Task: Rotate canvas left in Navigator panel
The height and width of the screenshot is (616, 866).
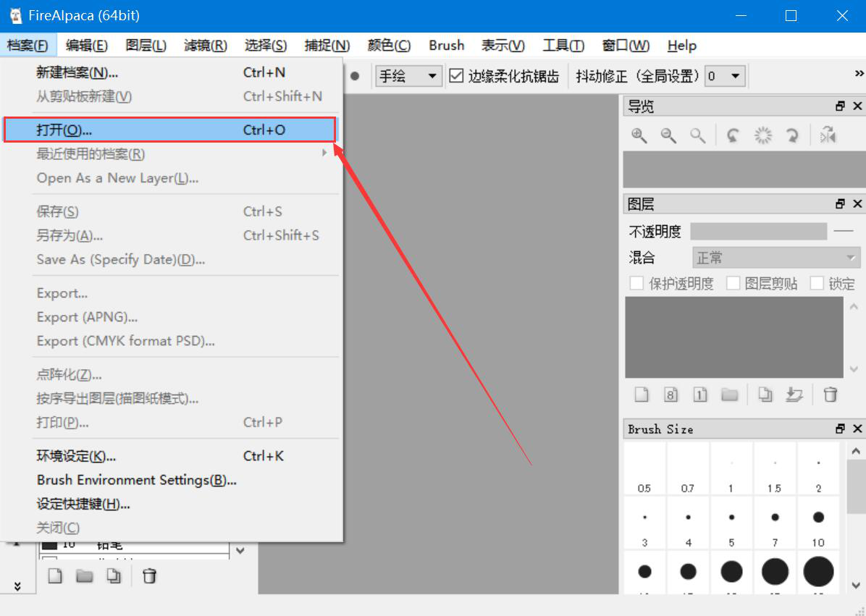Action: (x=733, y=135)
